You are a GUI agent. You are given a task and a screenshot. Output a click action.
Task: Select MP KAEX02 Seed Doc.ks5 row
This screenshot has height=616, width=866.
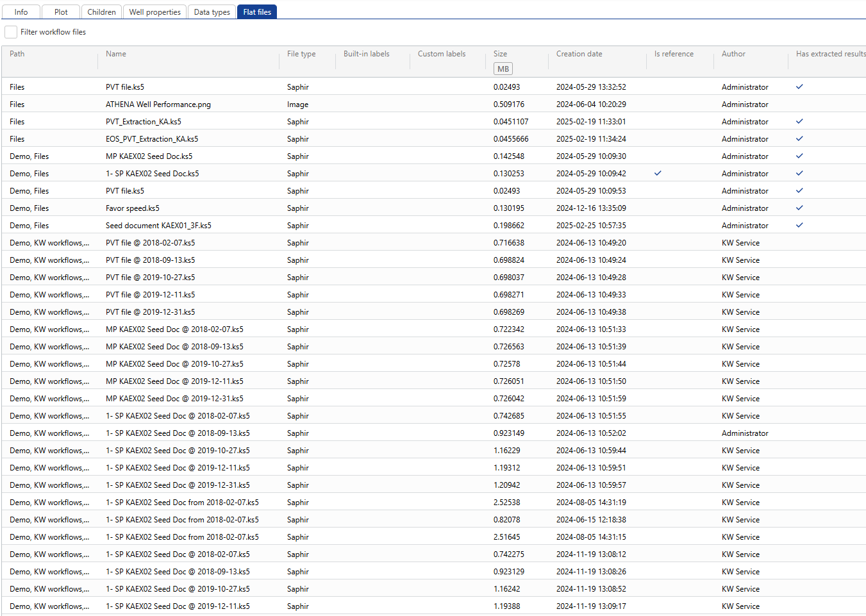tap(433, 156)
